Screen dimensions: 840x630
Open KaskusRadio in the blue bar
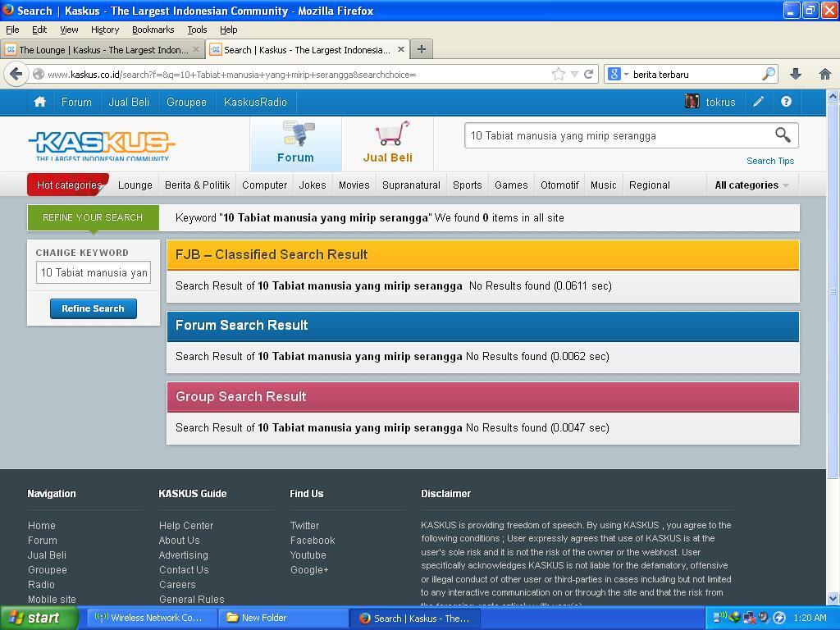click(x=255, y=102)
